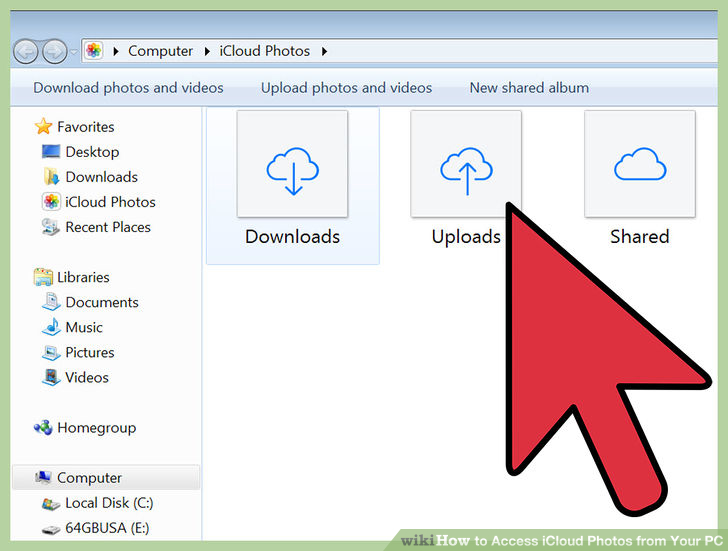
Task: Open the recent locations dropdown beside Forward
Action: click(74, 52)
